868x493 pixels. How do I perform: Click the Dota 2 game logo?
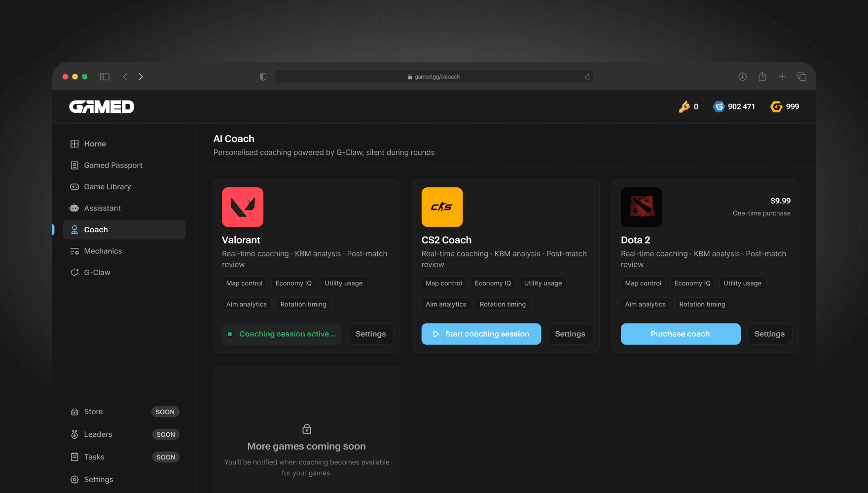click(642, 207)
